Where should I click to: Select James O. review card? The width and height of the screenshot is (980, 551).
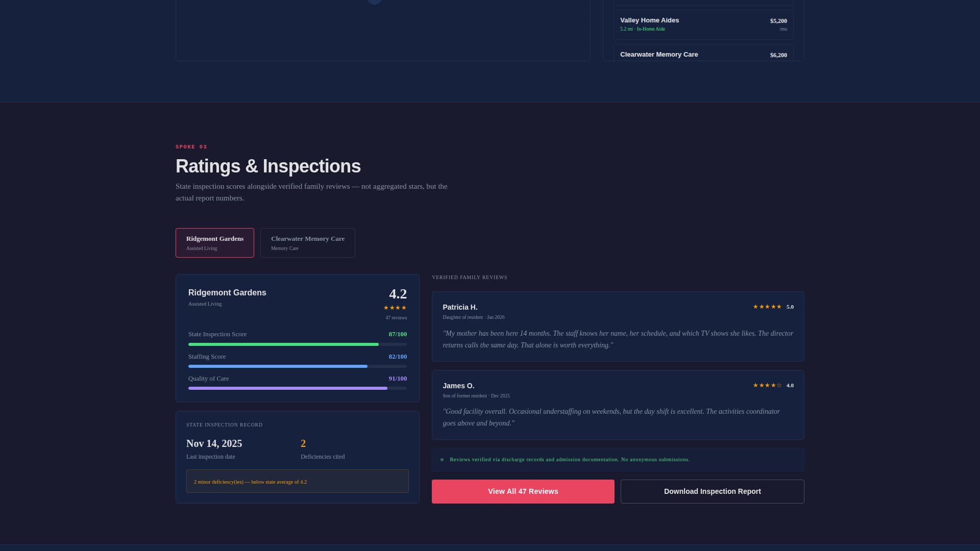[x=618, y=405]
